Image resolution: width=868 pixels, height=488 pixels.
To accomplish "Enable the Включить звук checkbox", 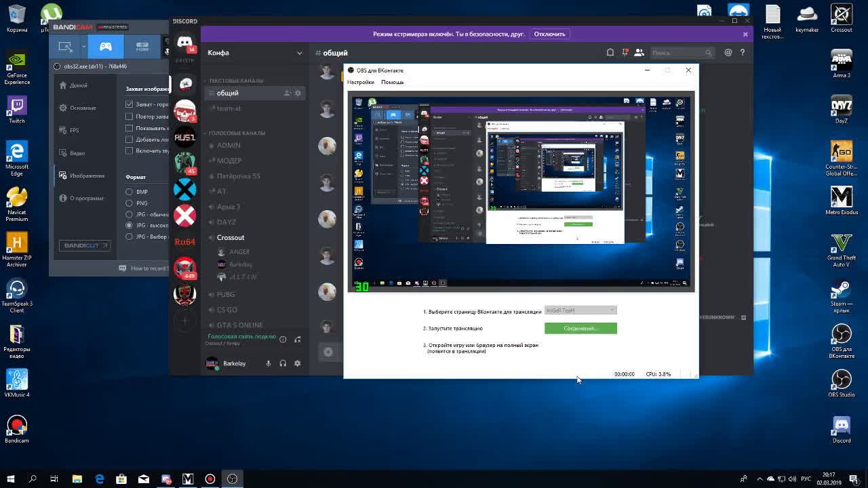I will (x=130, y=150).
